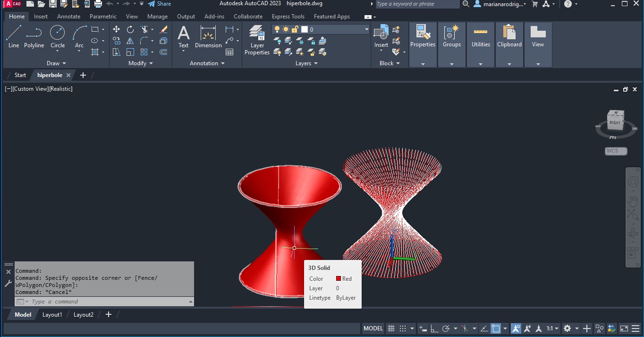Screen dimensions: 644x337
Task: Activate the Arc tool
Action: tap(79, 37)
